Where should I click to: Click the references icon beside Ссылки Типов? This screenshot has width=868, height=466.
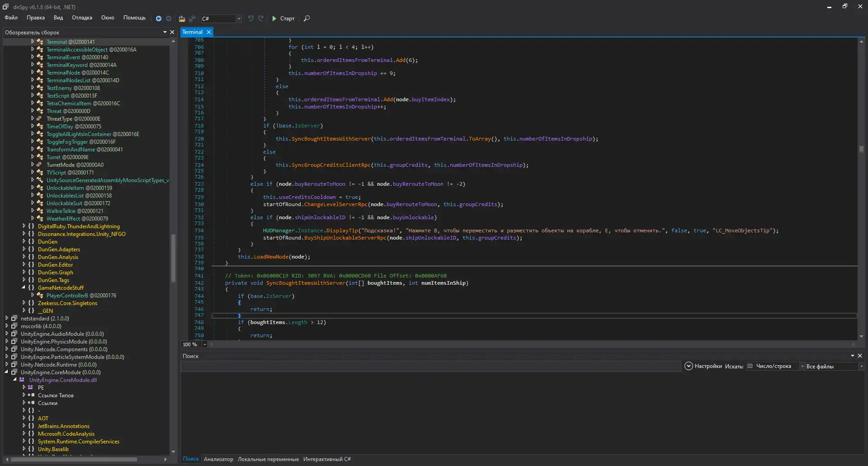click(x=31, y=395)
